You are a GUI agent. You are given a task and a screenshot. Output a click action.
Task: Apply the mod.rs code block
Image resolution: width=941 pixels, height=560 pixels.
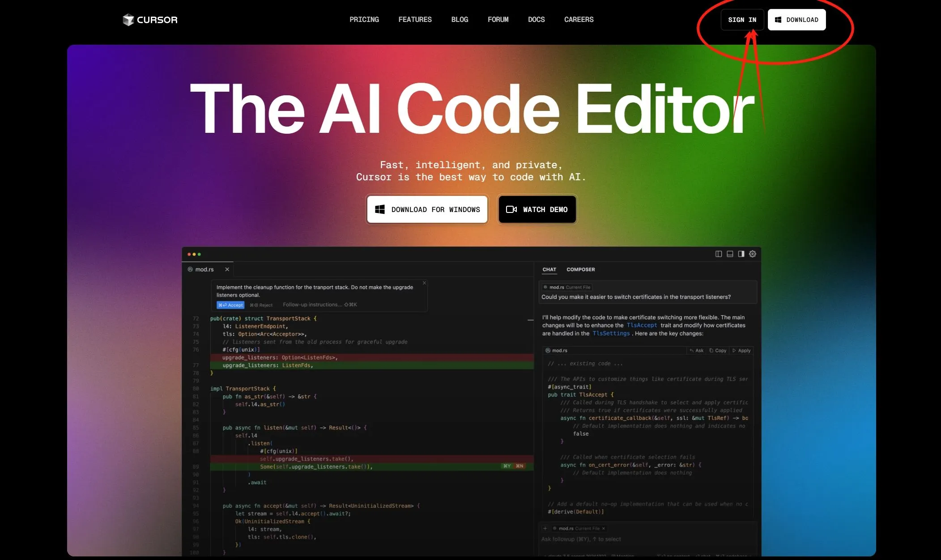pyautogui.click(x=741, y=351)
